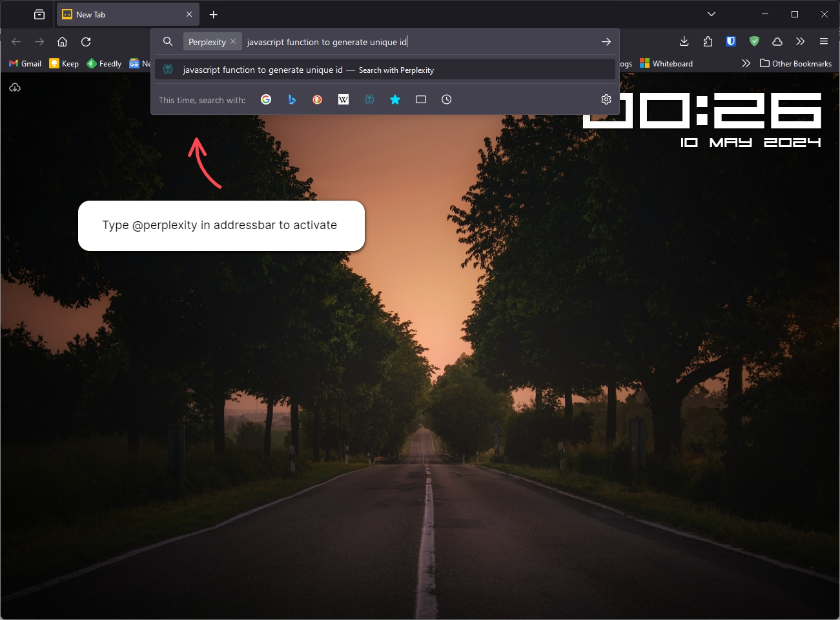Click the Go arrow in address bar
Viewport: 840px width, 620px height.
pyautogui.click(x=606, y=42)
